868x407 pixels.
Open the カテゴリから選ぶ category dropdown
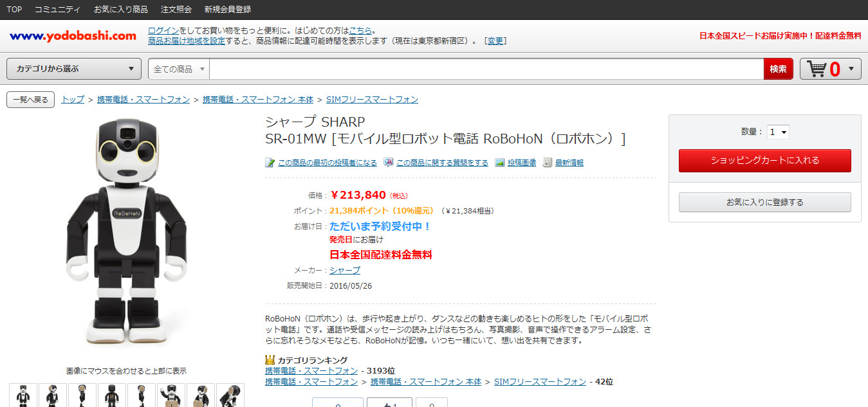click(74, 69)
